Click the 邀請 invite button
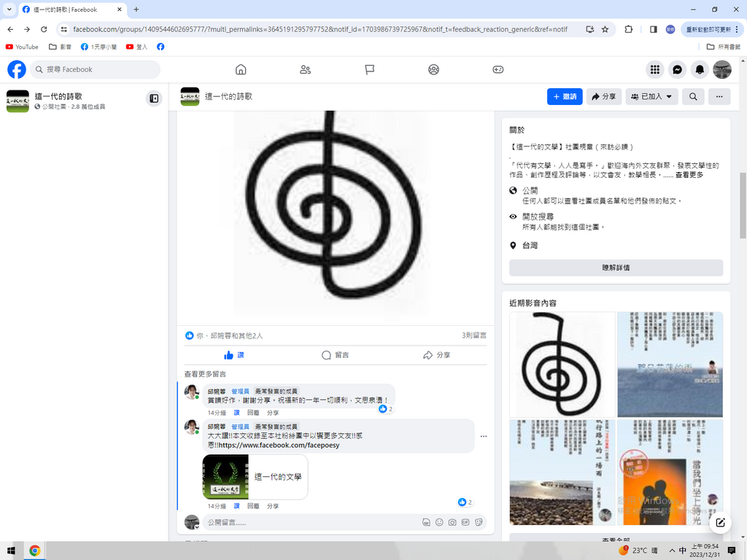 click(565, 96)
